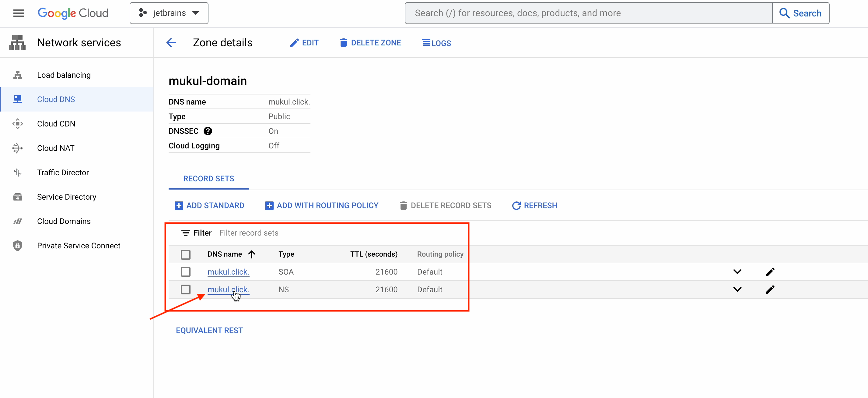The image size is (868, 398).
Task: Check the NS record checkbox
Action: (x=185, y=290)
